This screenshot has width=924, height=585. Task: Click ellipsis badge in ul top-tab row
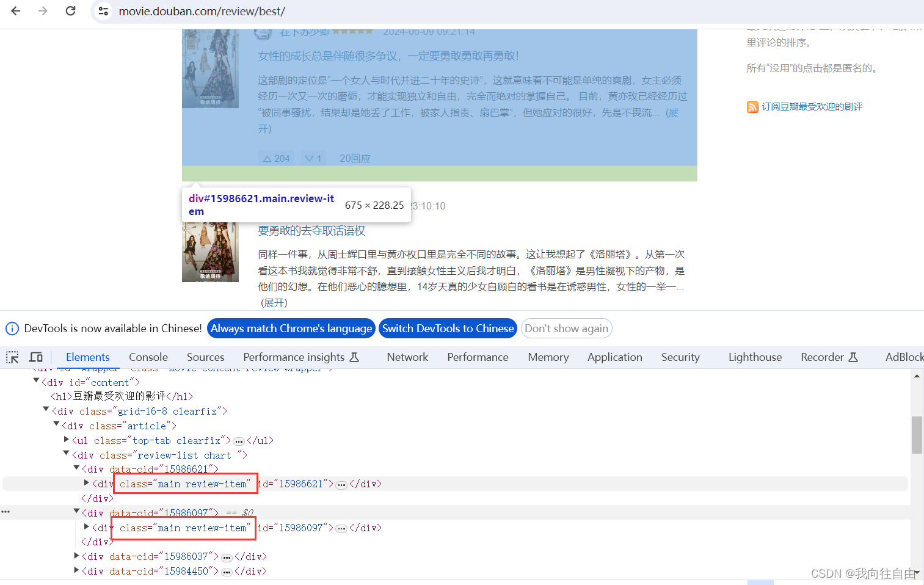pyautogui.click(x=239, y=441)
